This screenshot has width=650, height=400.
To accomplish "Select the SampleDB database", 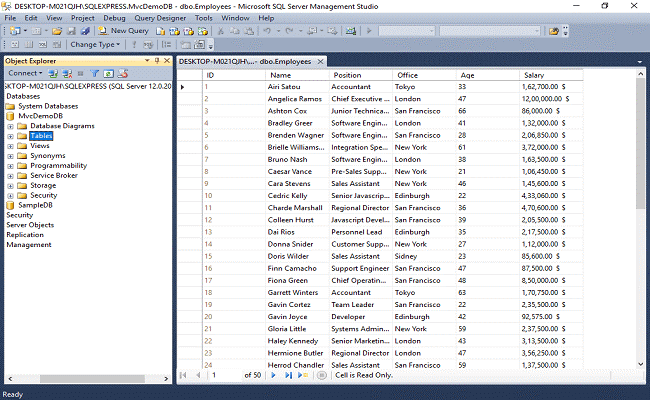I will (x=35, y=205).
